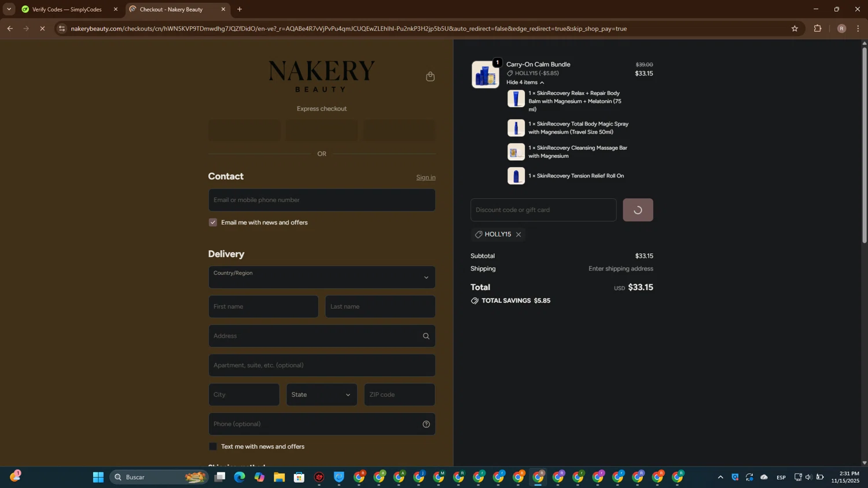Show hidden system tray icons
Image resolution: width=868 pixels, height=488 pixels.
(x=720, y=477)
